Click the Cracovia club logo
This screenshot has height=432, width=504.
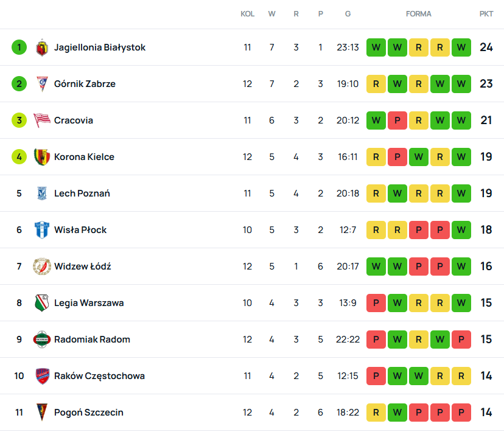tap(41, 120)
